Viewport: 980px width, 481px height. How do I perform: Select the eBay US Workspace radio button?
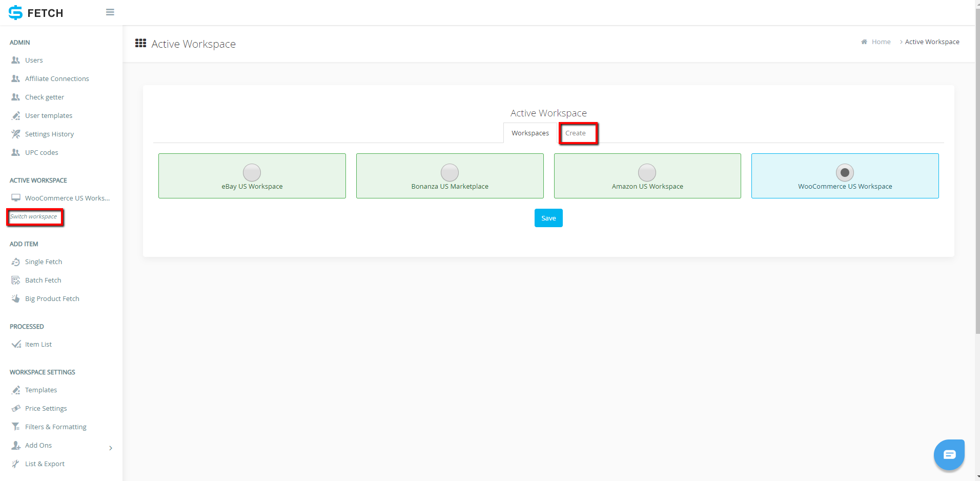point(252,173)
